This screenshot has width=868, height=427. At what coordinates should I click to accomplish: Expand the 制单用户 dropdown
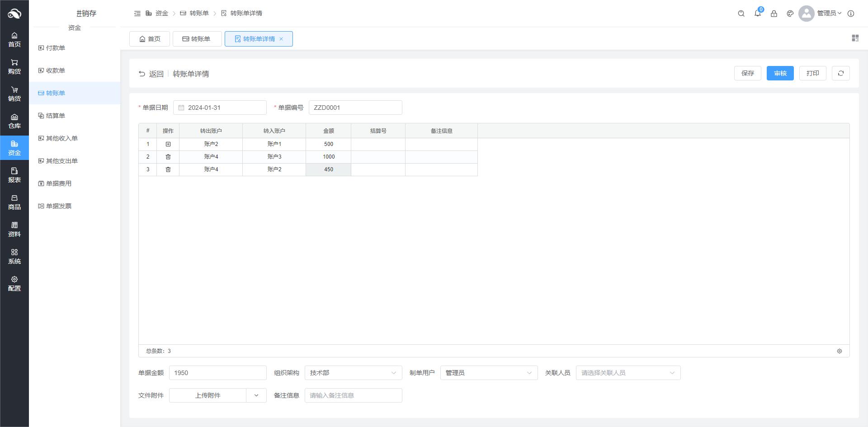[488, 373]
